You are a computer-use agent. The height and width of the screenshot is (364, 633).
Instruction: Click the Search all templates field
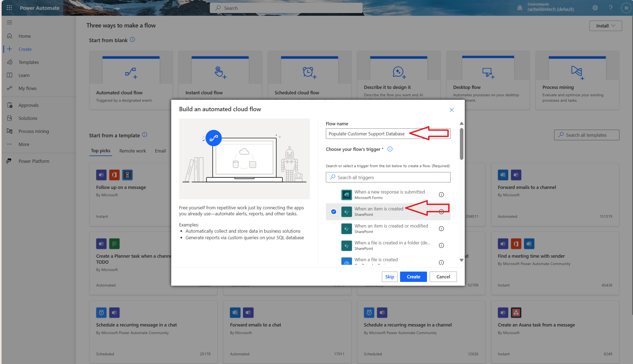pos(587,135)
